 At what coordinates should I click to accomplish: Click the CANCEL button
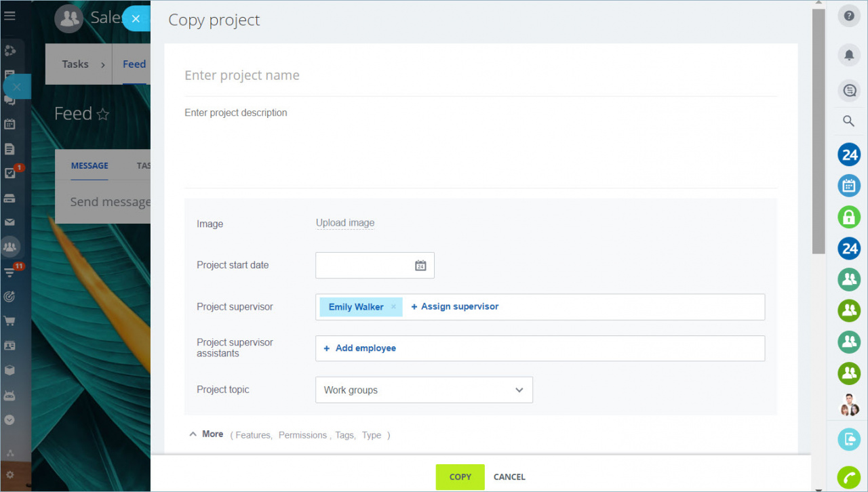(509, 477)
